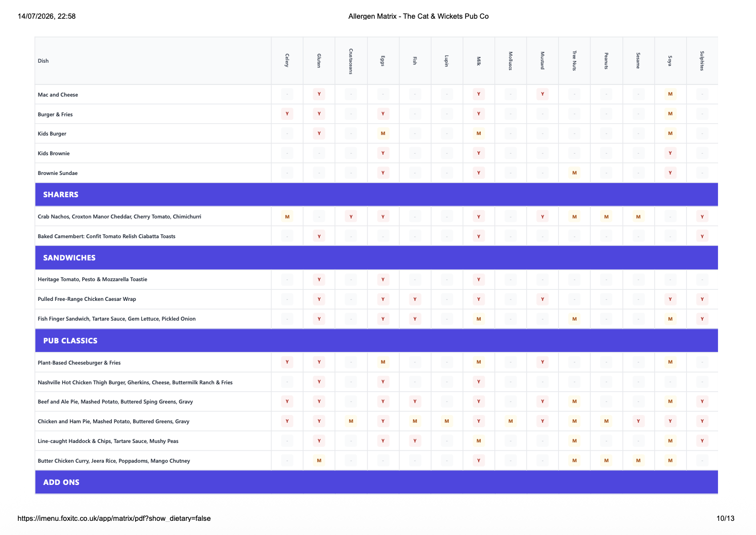This screenshot has width=756, height=535.
Task: Click the ADD ONS section header
Action: tap(376, 482)
